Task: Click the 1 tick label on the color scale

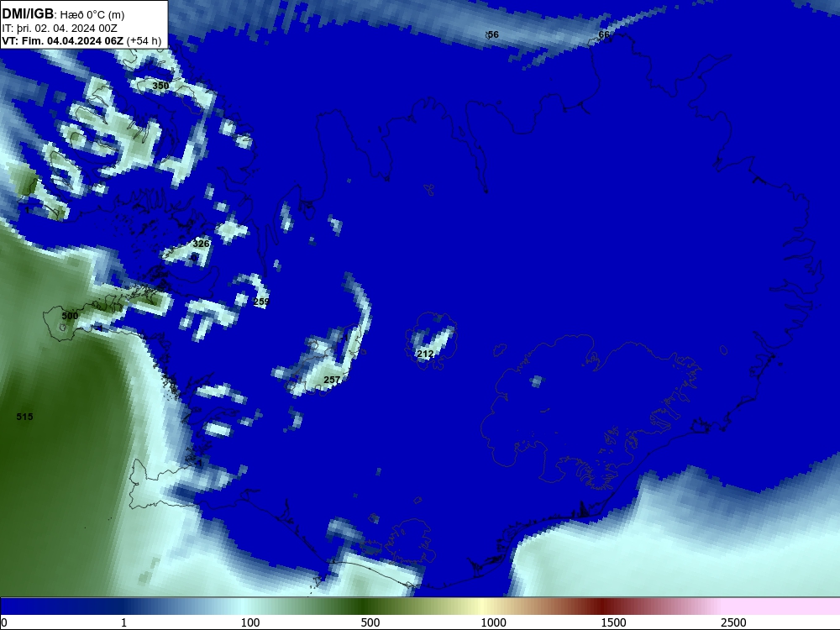Action: point(123,622)
